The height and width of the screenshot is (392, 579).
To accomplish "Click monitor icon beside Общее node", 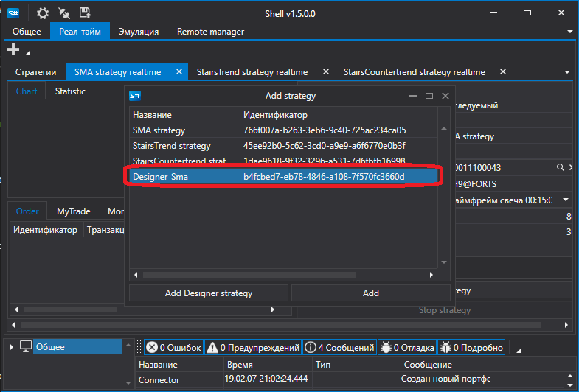I will click(26, 346).
